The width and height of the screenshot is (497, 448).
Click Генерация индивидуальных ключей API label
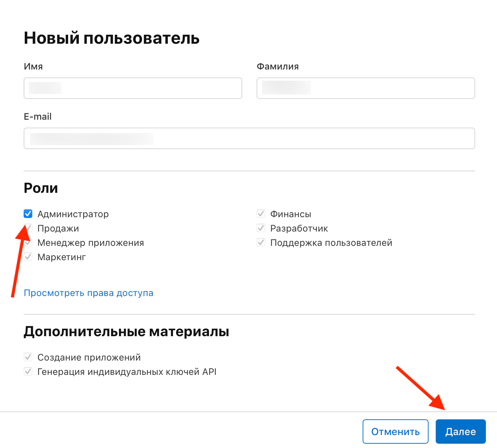click(x=127, y=372)
